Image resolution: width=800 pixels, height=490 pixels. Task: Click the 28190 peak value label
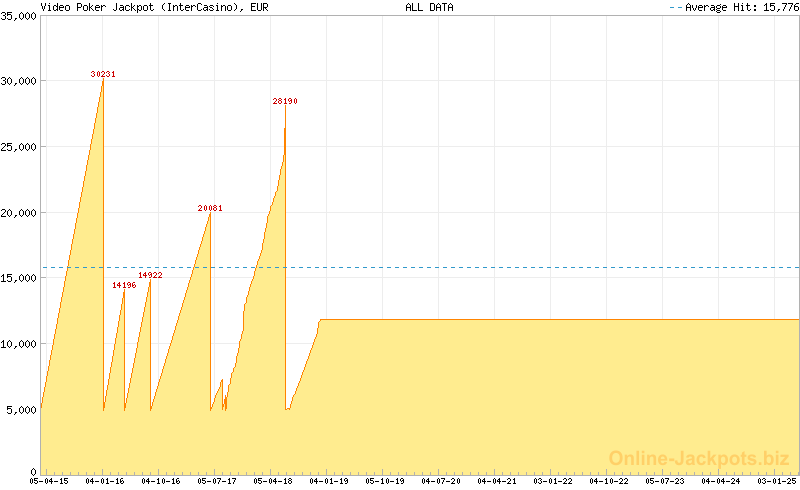(285, 101)
